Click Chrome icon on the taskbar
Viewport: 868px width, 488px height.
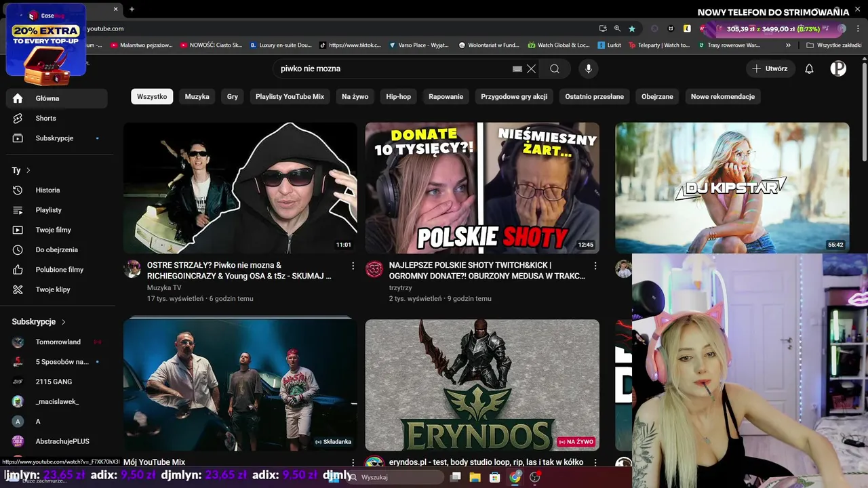pyautogui.click(x=515, y=477)
